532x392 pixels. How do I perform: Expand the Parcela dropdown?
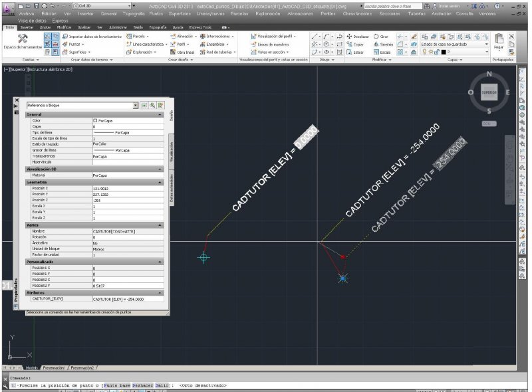pos(138,37)
